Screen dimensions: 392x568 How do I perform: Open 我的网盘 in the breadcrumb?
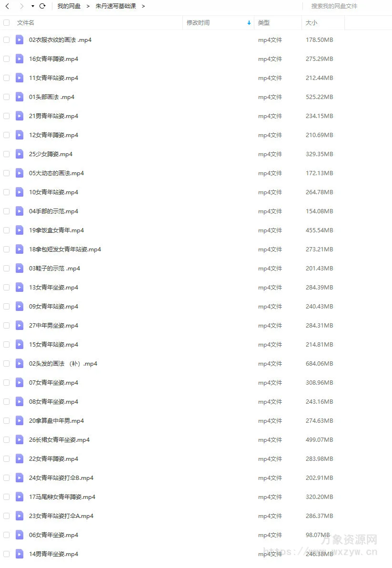pyautogui.click(x=69, y=6)
